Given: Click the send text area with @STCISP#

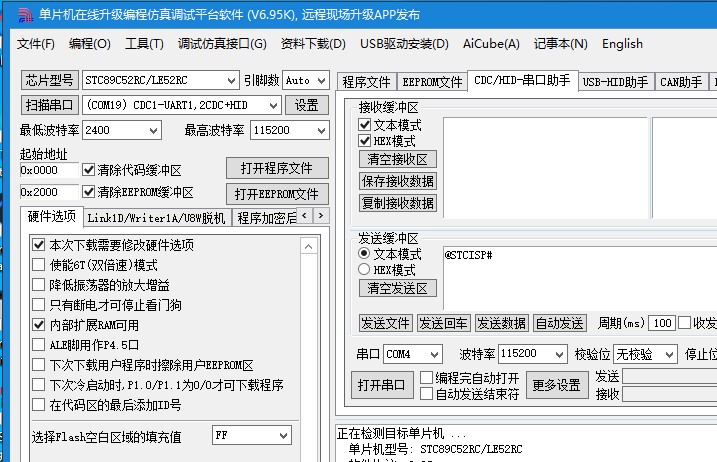Looking at the screenshot, I should pyautogui.click(x=579, y=278).
